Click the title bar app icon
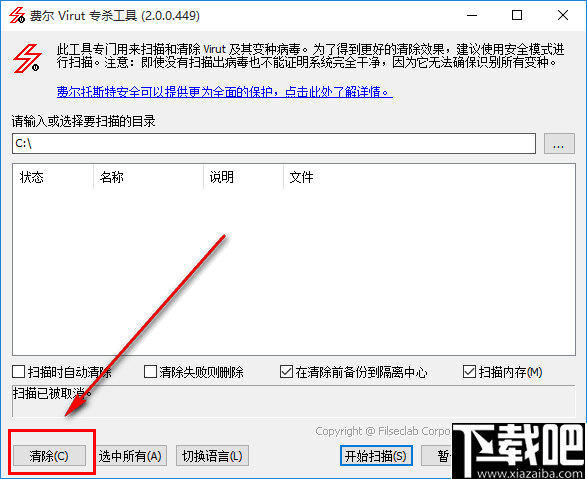Screen dimensions: 587x479 (x=17, y=15)
